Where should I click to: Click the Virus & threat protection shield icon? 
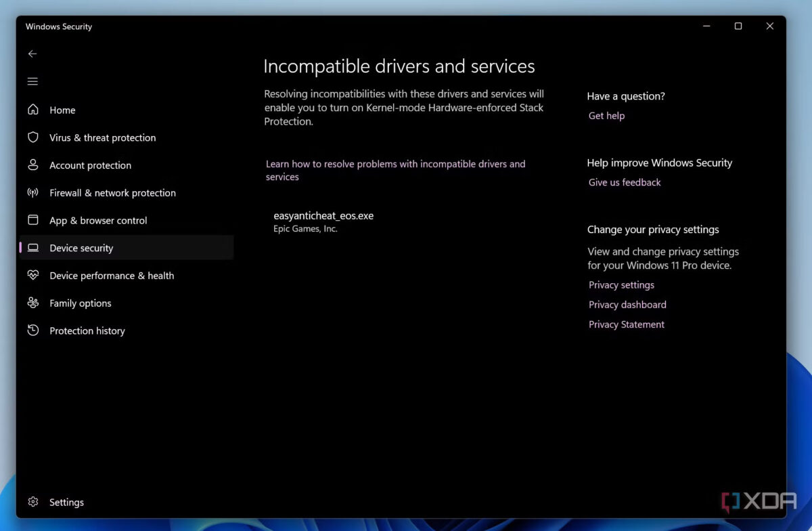pos(32,137)
